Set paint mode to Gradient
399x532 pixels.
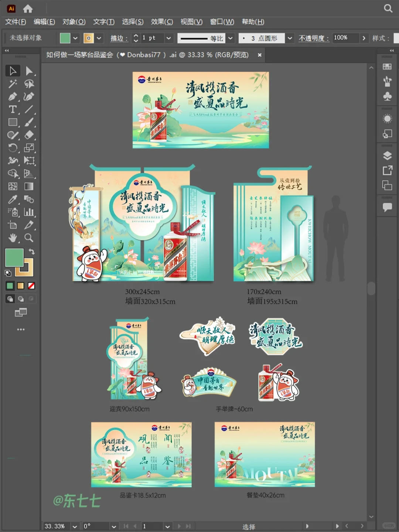coord(21,286)
